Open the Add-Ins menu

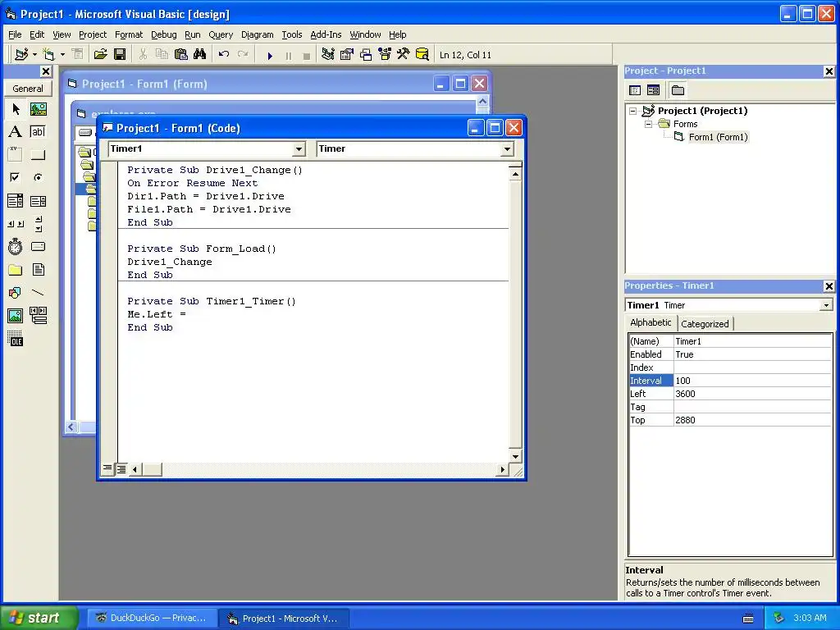tap(326, 34)
